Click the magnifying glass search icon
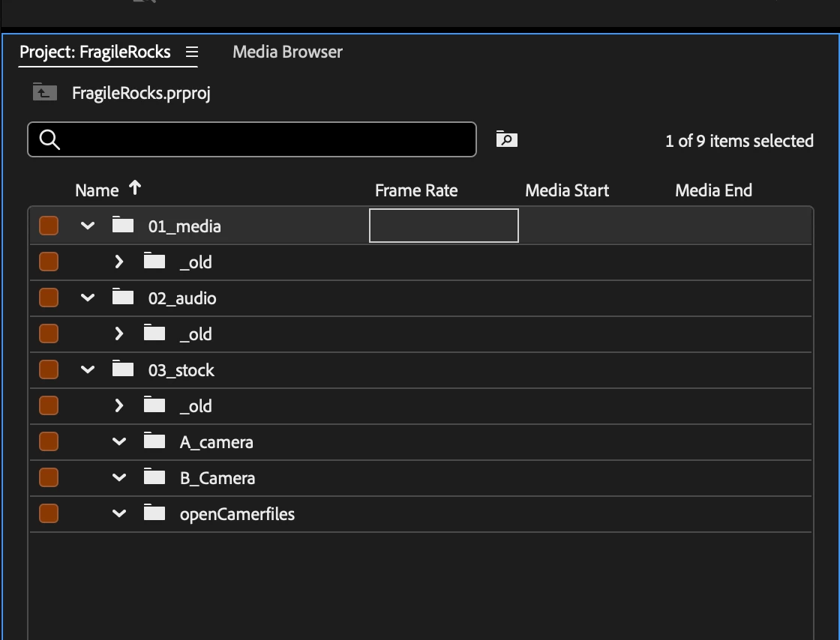The image size is (840, 640). click(49, 139)
